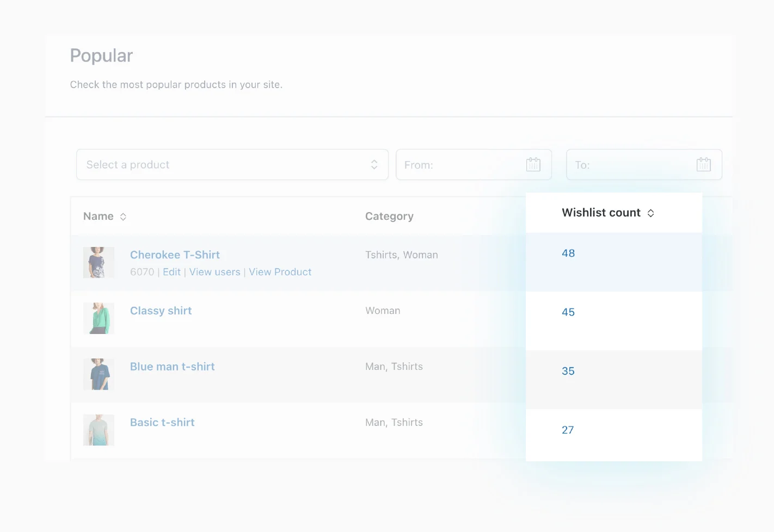The width and height of the screenshot is (774, 532).
Task: Open the Basic t-shirt product link
Action: pyautogui.click(x=162, y=423)
